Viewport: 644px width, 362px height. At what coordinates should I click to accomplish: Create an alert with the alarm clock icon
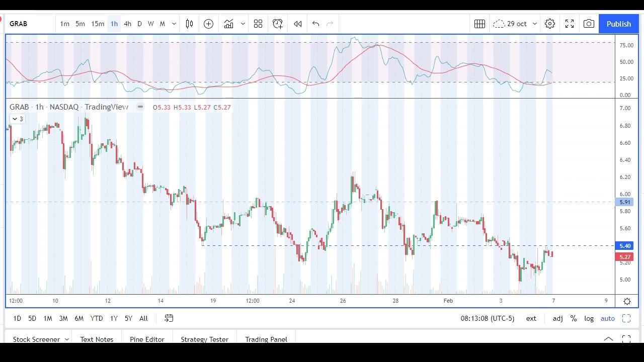click(x=278, y=24)
